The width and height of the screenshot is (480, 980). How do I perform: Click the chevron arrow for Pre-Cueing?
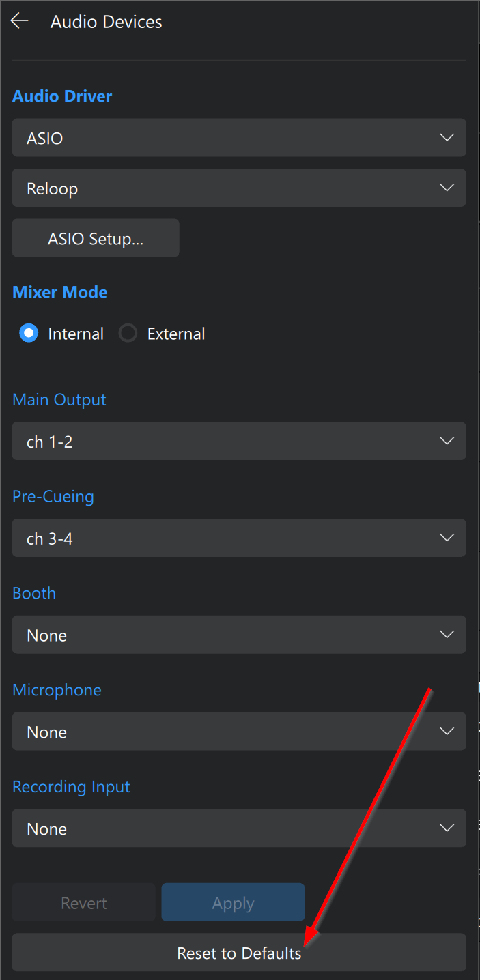tap(447, 538)
